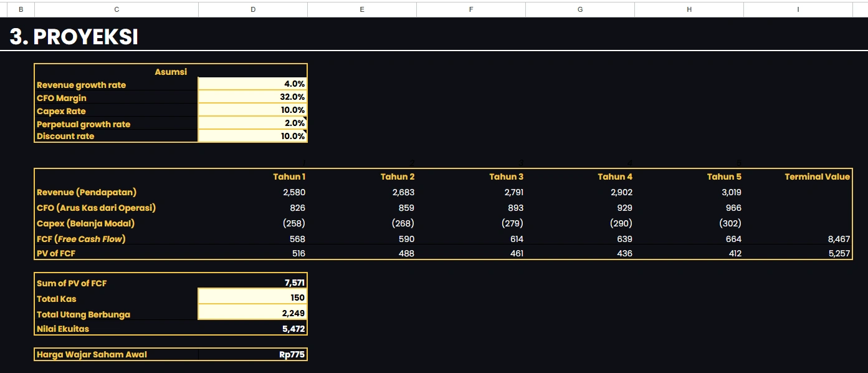
Task: Click the '3. PROYEKSI' title cell
Action: (x=74, y=37)
